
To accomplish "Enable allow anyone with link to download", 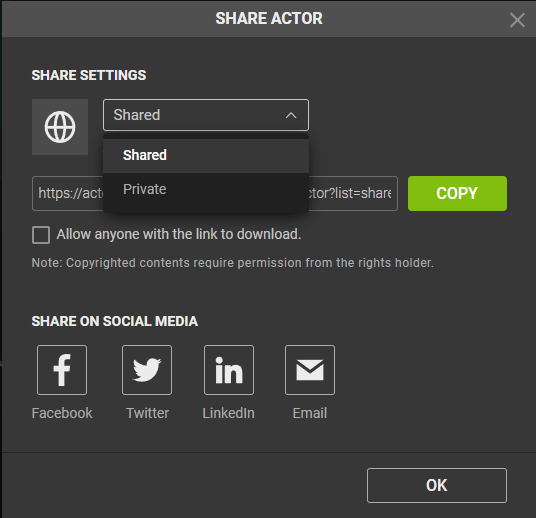I will (x=41, y=235).
